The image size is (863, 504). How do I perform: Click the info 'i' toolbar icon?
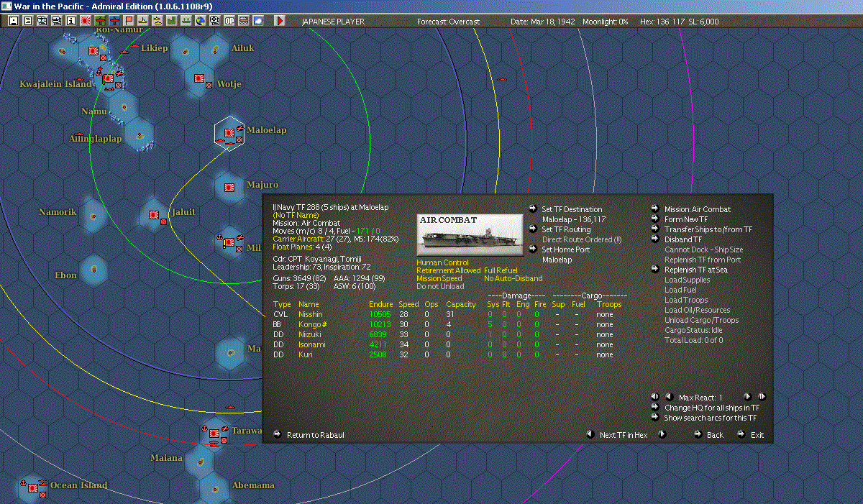pyautogui.click(x=70, y=21)
